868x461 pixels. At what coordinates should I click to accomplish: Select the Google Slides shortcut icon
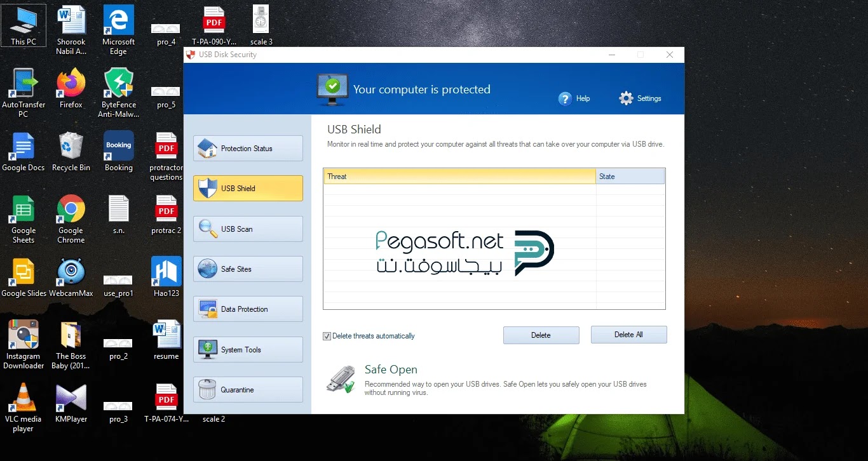[24, 277]
